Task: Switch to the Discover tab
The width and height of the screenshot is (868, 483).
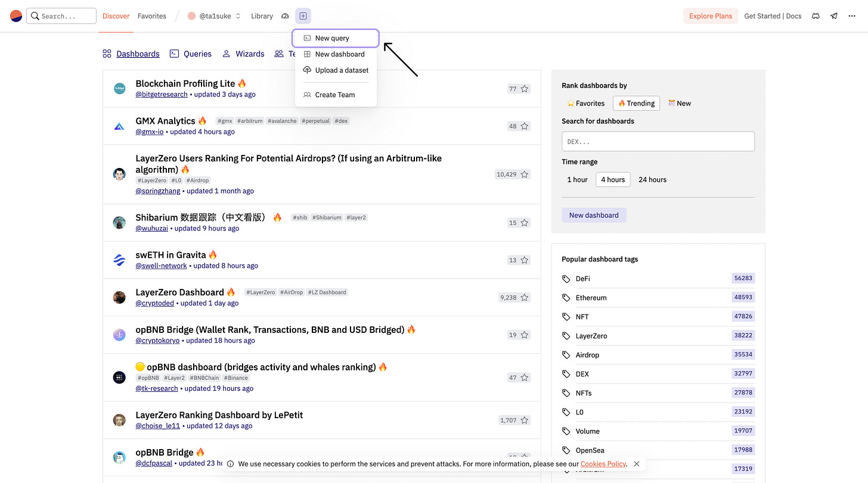Action: (x=116, y=16)
